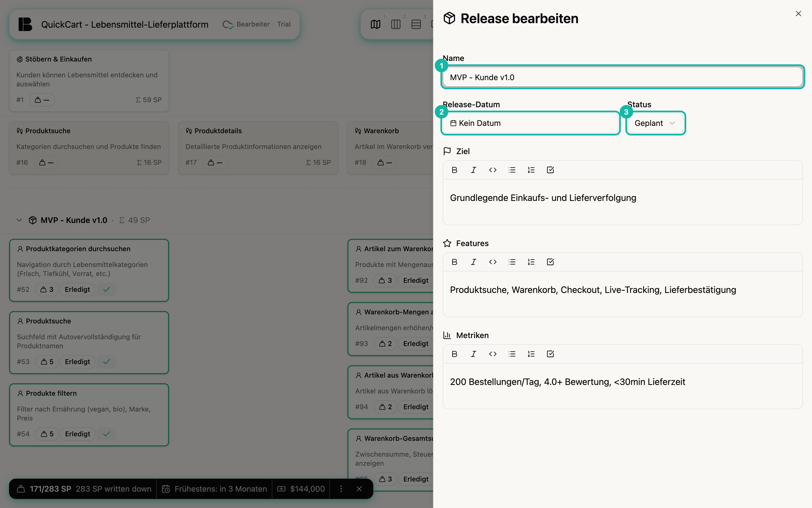Insert task checklist in the Ziel editor
This screenshot has width=812, height=508.
point(550,170)
